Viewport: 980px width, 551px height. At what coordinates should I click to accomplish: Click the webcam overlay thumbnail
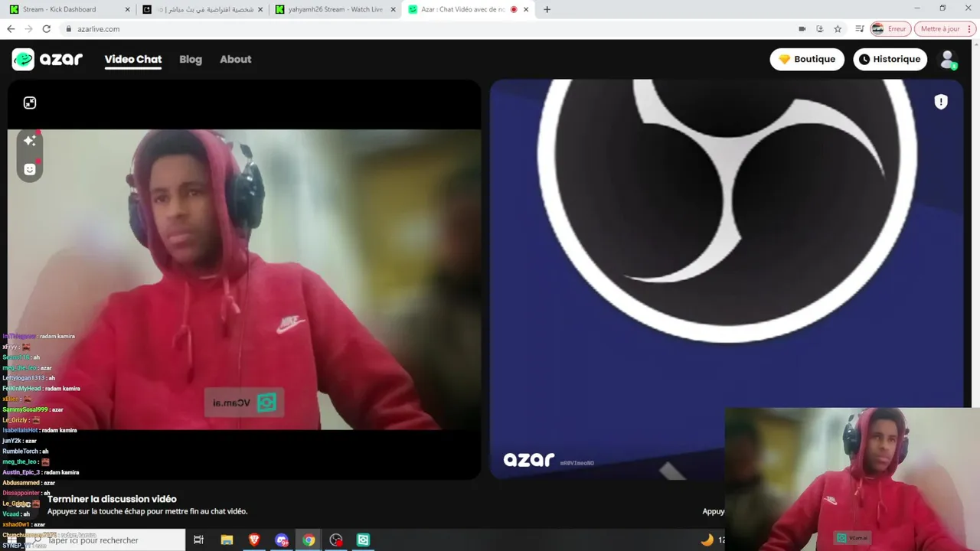point(852,479)
